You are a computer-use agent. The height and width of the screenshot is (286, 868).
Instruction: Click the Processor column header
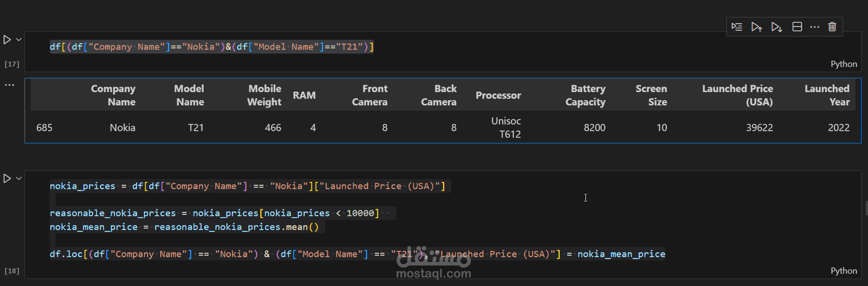click(x=498, y=95)
